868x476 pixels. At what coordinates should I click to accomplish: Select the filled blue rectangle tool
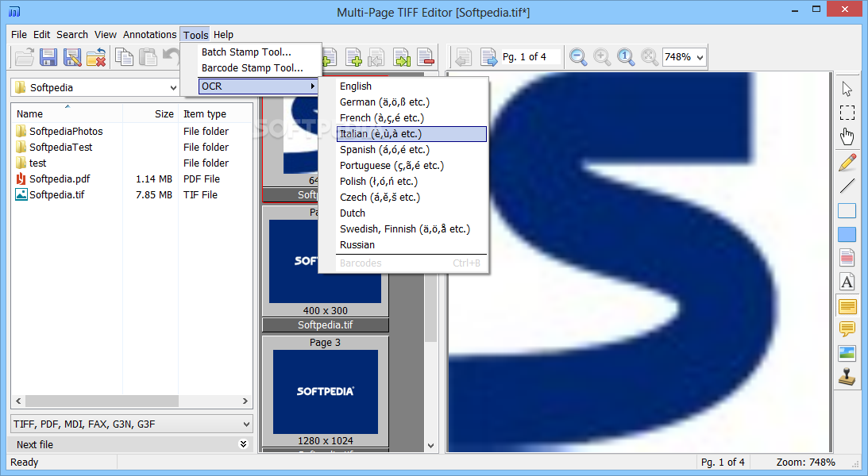pyautogui.click(x=847, y=234)
